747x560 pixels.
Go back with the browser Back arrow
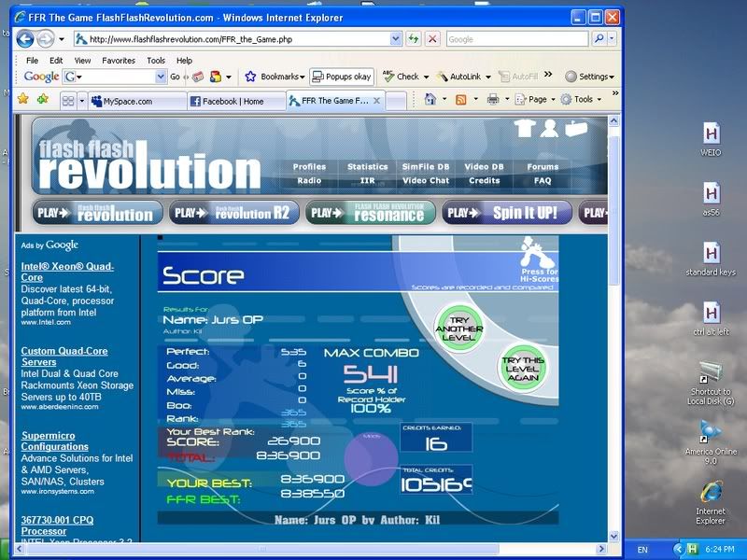point(25,39)
